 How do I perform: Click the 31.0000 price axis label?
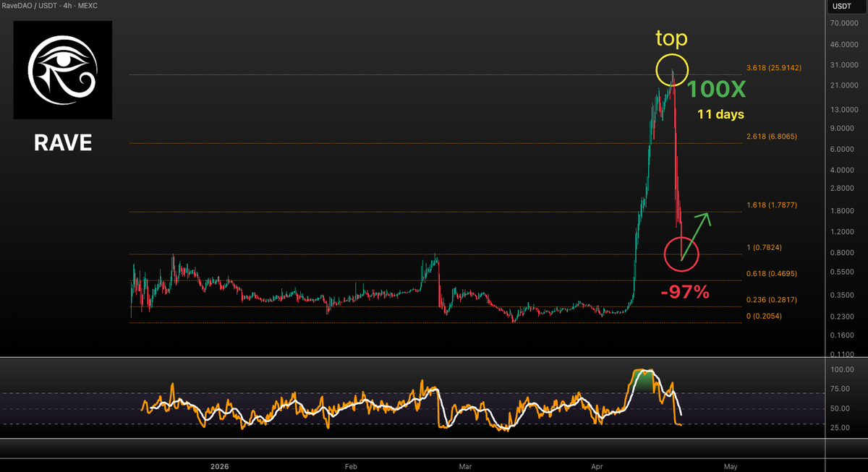tap(844, 65)
